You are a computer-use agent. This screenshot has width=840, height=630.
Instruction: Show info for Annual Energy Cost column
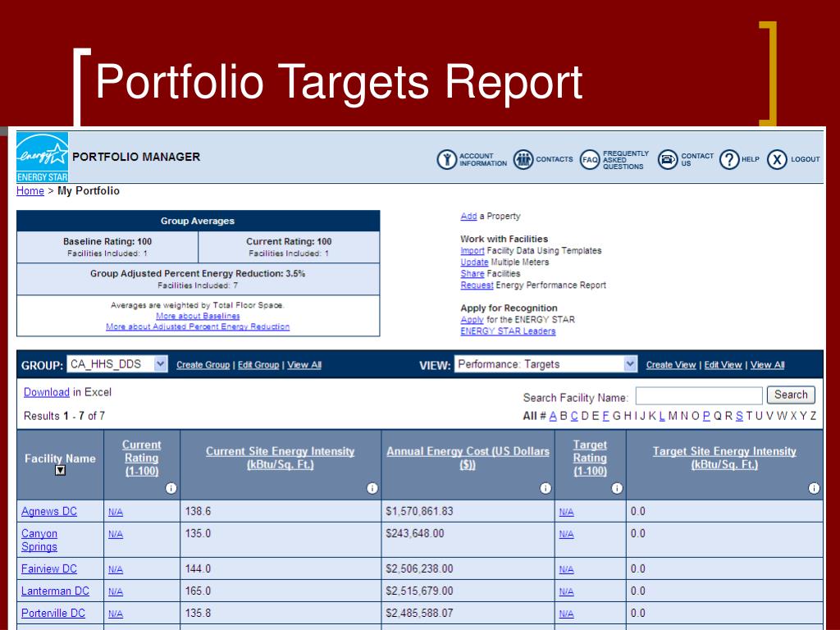coord(546,488)
